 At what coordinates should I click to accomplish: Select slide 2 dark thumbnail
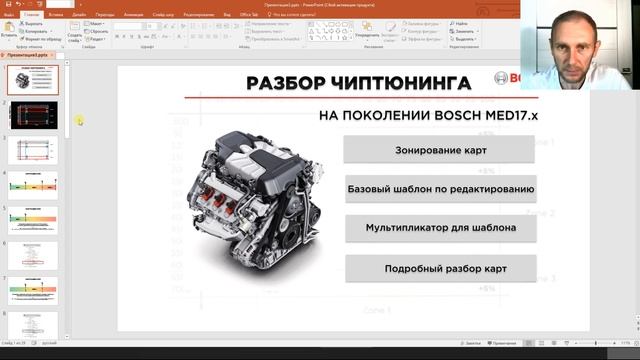pyautogui.click(x=34, y=116)
